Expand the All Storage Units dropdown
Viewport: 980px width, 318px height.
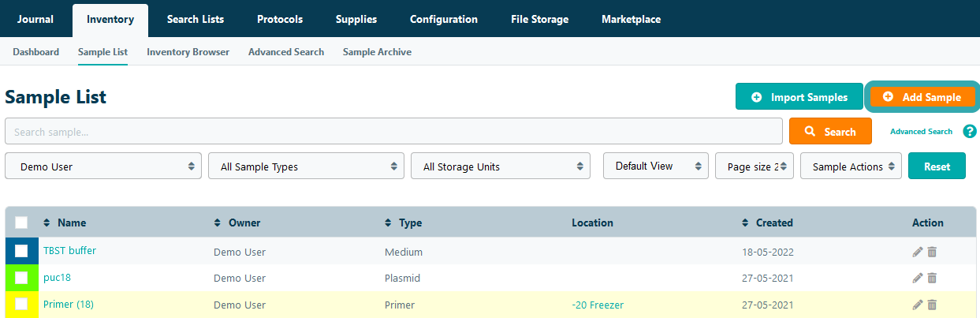pyautogui.click(x=501, y=166)
